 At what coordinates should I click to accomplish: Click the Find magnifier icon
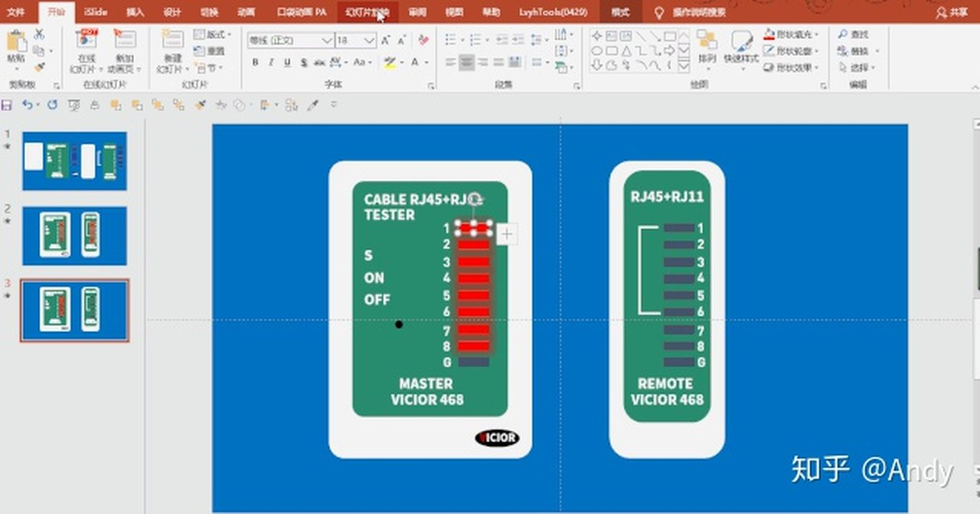(x=843, y=34)
